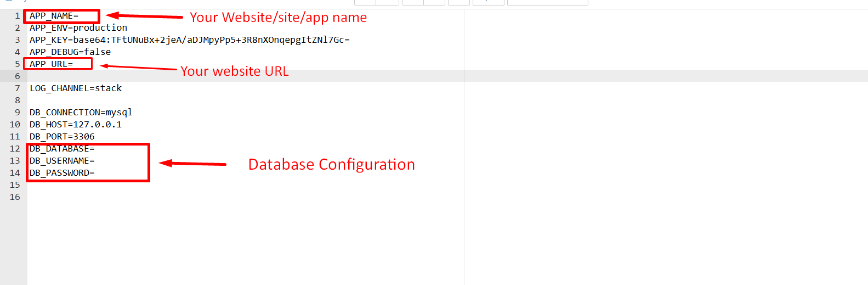The image size is (868, 285).
Task: Click line number 1 in the gutter
Action: [17, 16]
